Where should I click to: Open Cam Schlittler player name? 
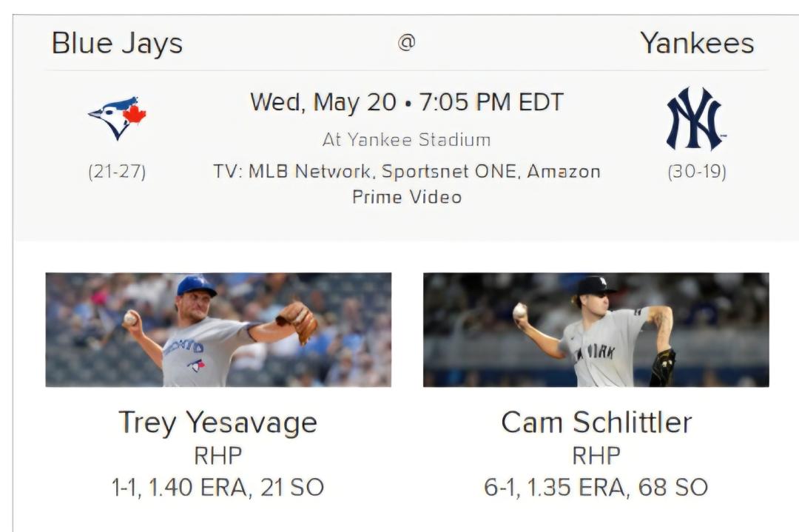(x=596, y=422)
